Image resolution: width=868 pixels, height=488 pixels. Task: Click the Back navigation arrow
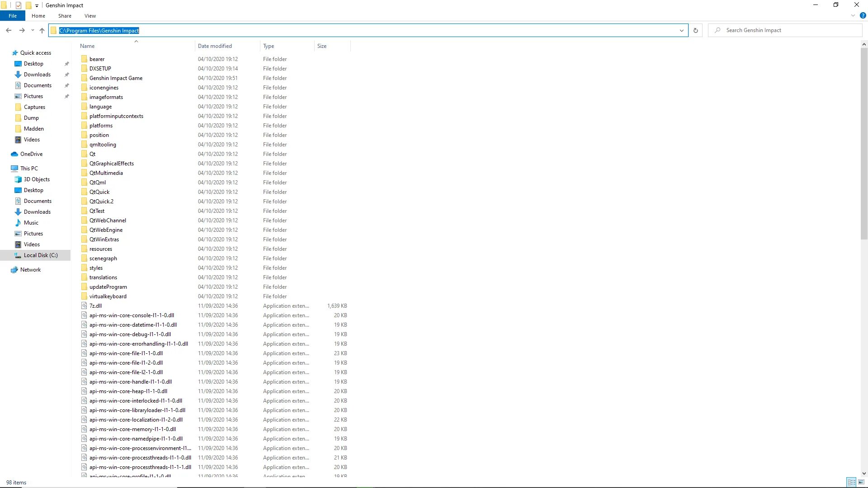[9, 30]
